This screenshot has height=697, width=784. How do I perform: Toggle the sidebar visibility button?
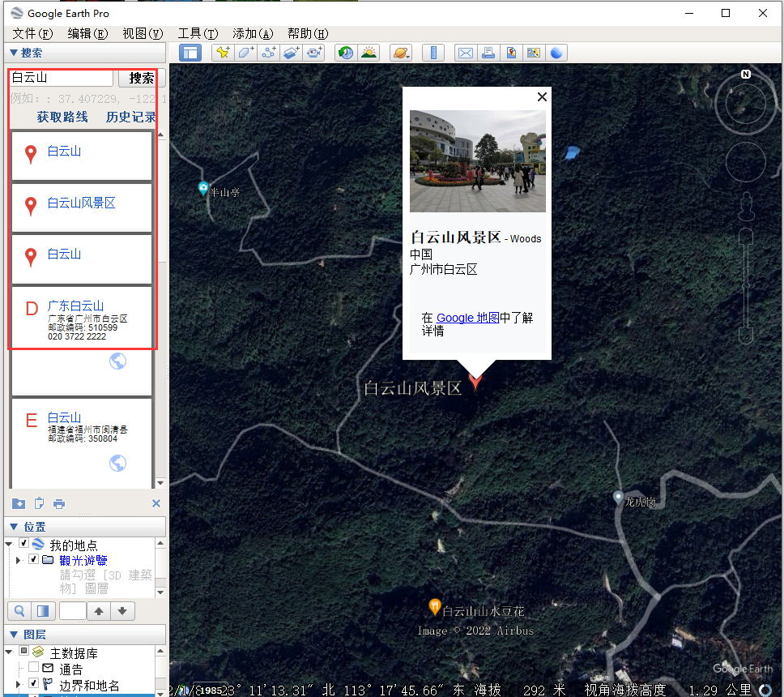coord(190,53)
